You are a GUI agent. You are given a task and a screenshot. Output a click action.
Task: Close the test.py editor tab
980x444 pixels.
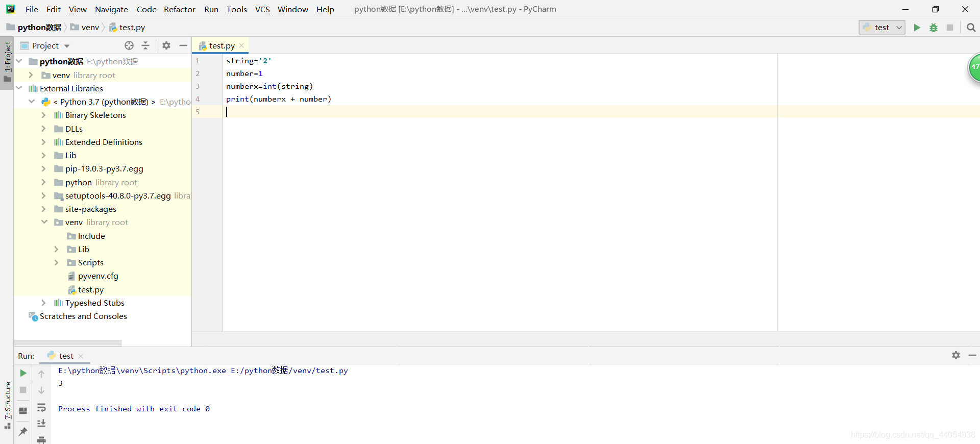click(241, 45)
